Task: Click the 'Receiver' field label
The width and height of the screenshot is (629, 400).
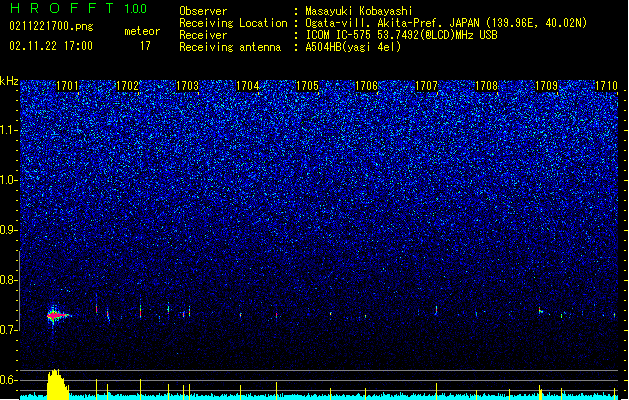Action: click(x=203, y=35)
